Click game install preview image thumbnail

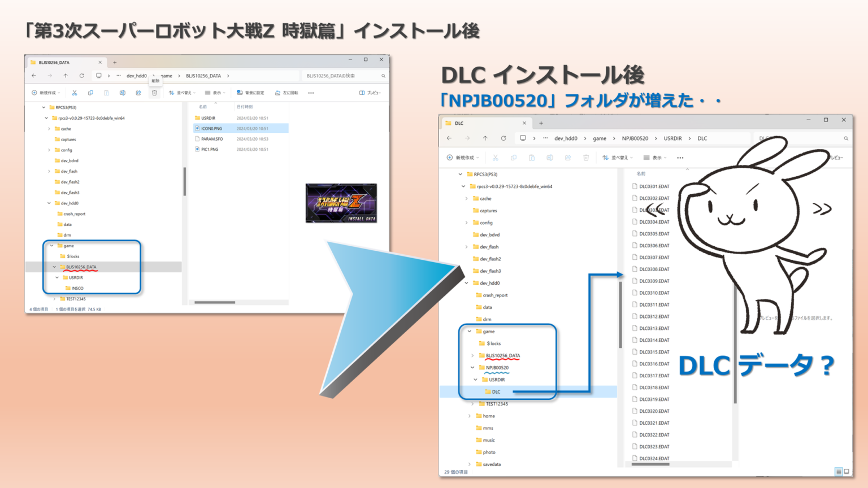coord(341,203)
